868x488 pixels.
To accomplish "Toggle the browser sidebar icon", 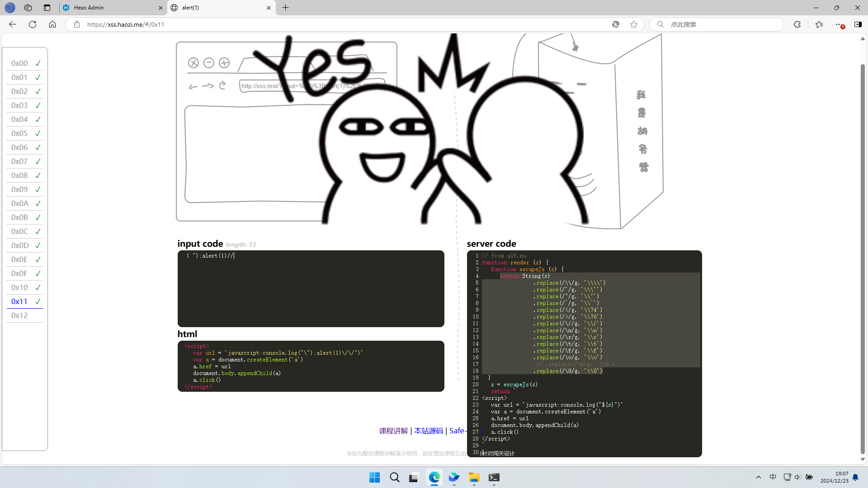I will click(858, 24).
